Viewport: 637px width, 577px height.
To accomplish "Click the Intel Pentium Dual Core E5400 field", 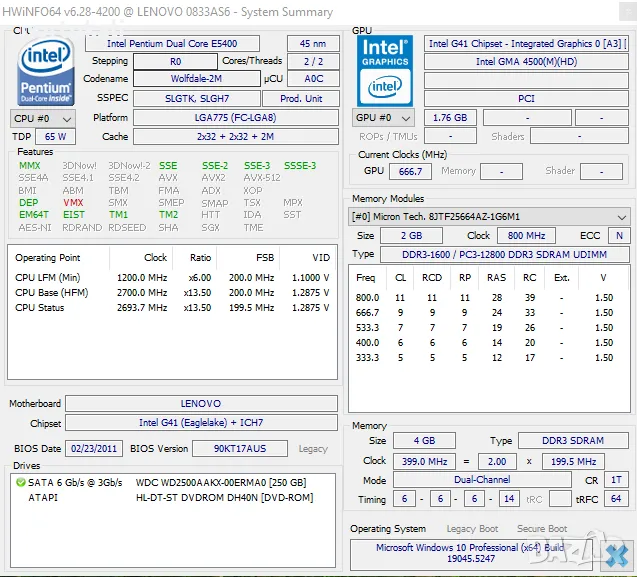I will tap(171, 43).
